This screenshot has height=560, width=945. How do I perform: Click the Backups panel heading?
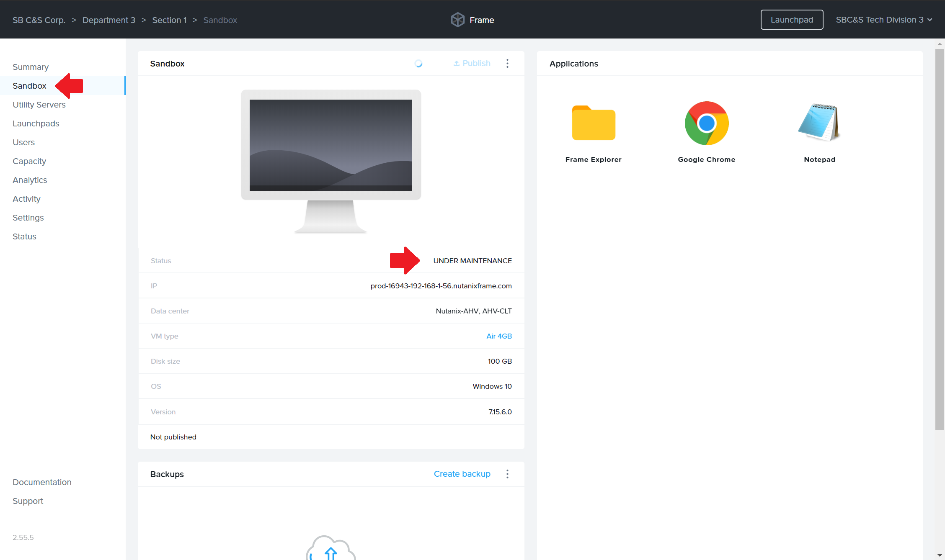point(167,474)
